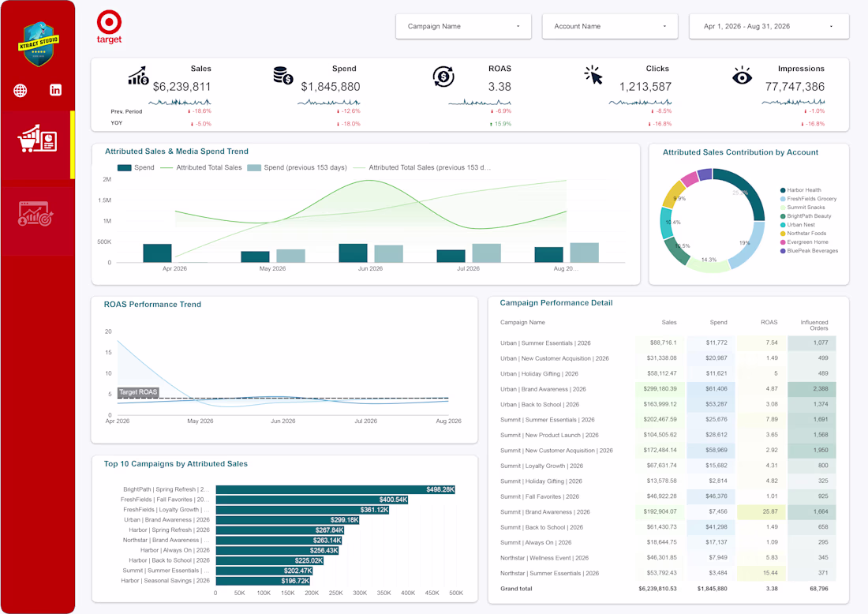The width and height of the screenshot is (868, 614).
Task: Select the shopping cart report page icon
Action: [38, 138]
